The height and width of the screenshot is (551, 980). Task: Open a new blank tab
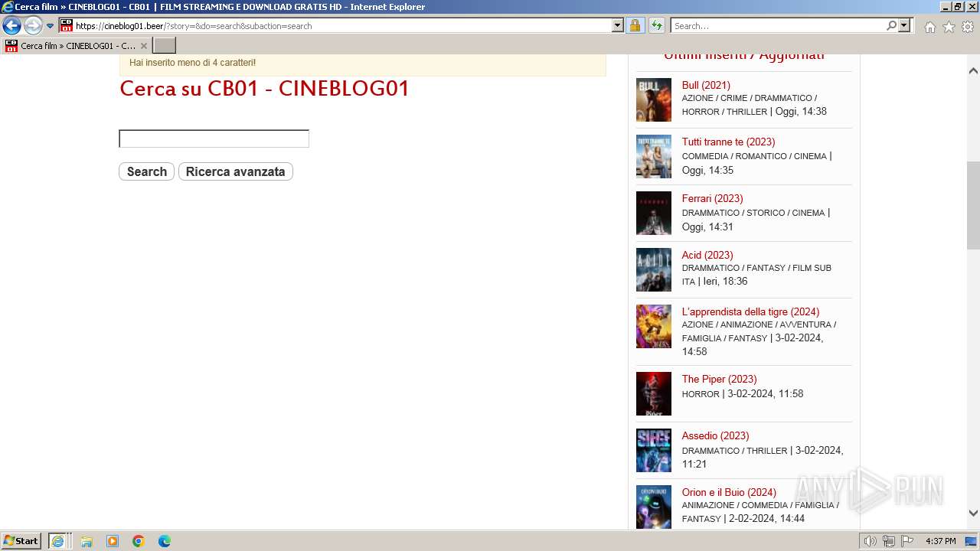tap(165, 46)
